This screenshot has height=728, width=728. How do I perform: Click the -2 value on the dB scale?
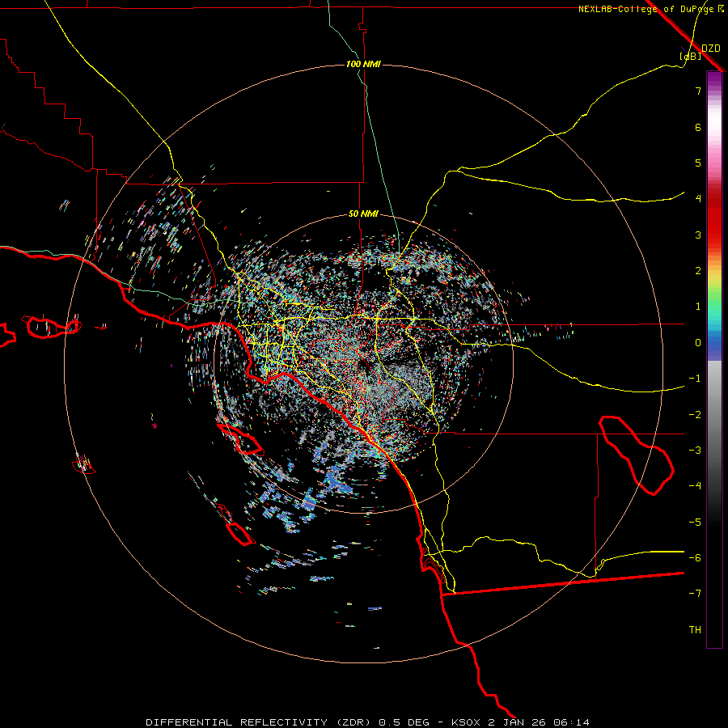695,415
